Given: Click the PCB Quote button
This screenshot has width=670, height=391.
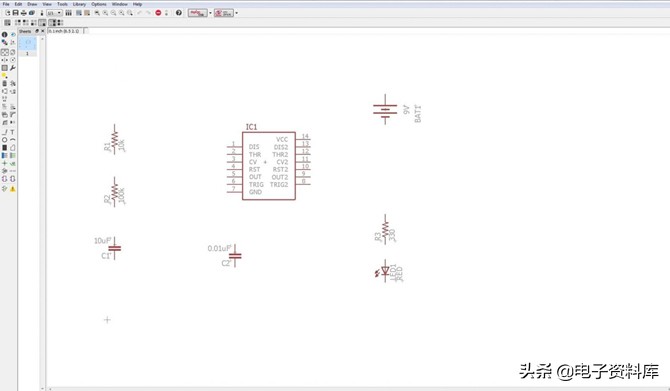Looking at the screenshot, I should (x=223, y=13).
